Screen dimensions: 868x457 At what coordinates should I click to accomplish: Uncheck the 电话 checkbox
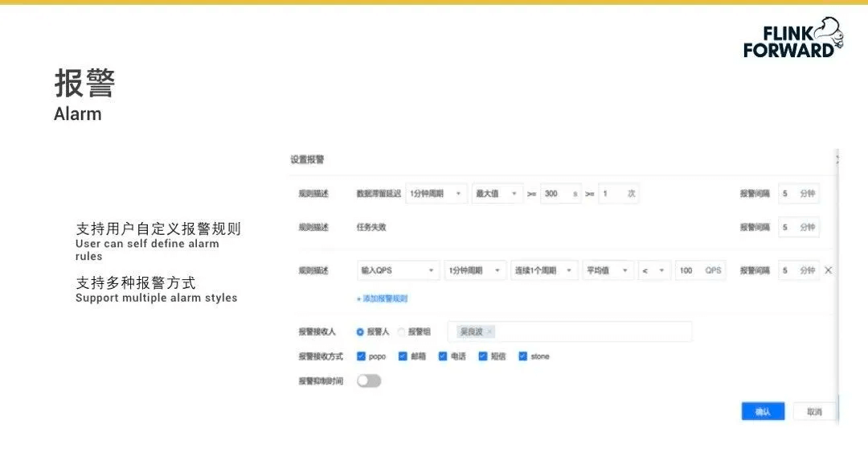[x=443, y=356]
